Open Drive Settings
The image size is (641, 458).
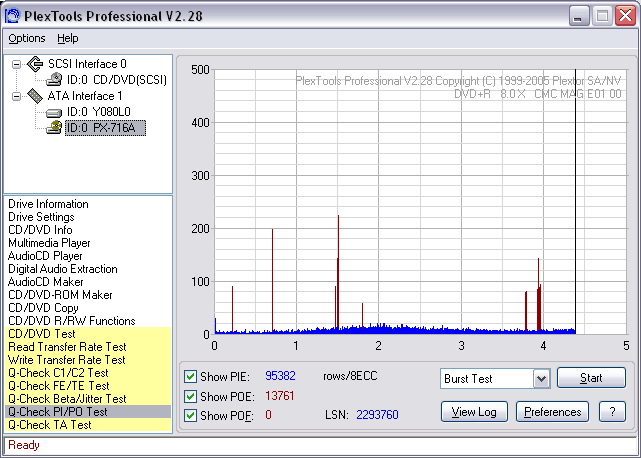41,217
